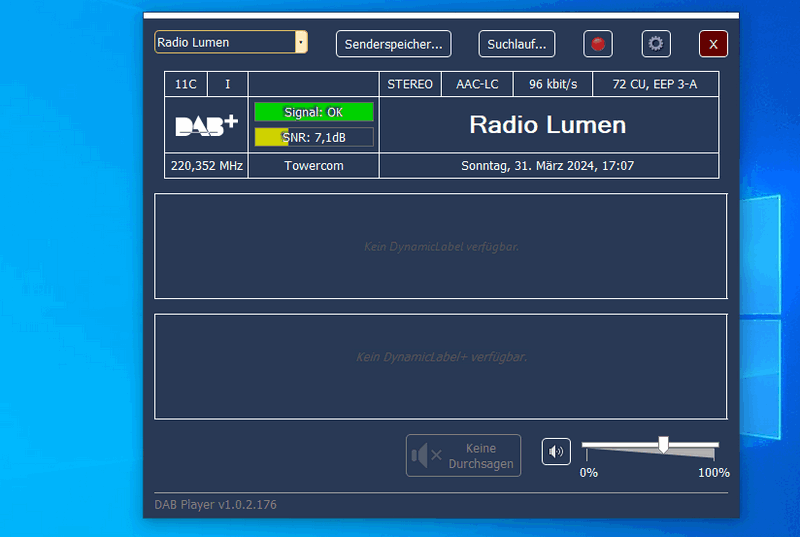800x537 pixels.
Task: Start the Suchlauf station scan
Action: (517, 44)
